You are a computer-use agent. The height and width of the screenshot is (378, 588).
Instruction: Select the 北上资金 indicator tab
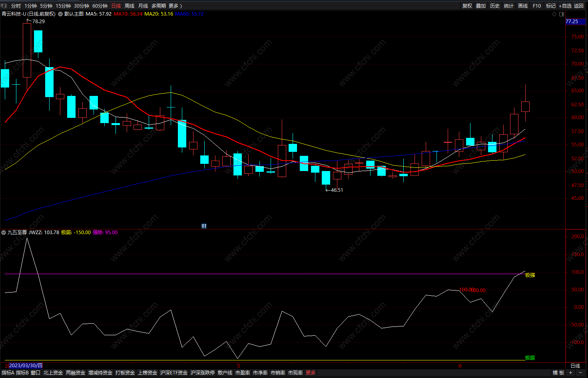pyautogui.click(x=53, y=373)
